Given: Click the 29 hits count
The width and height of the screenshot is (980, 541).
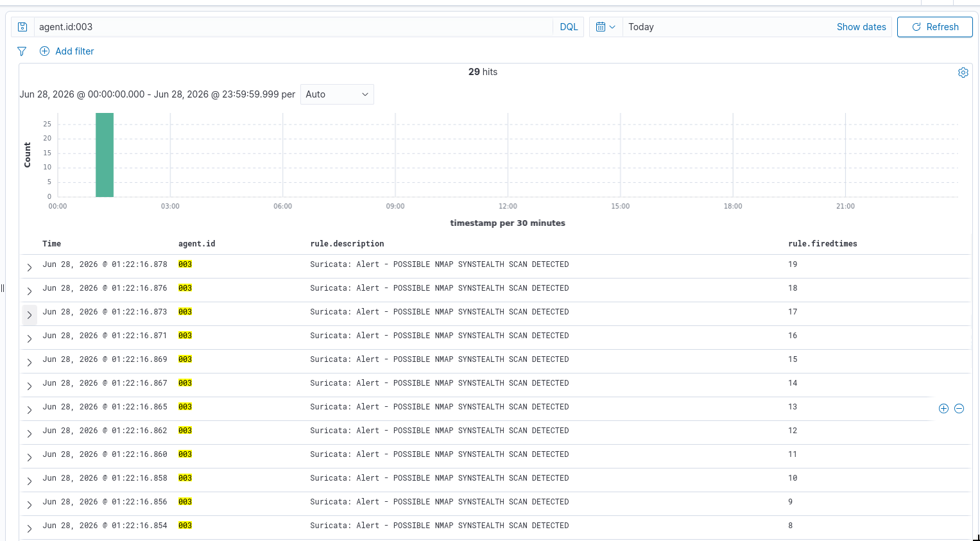Looking at the screenshot, I should [x=483, y=72].
